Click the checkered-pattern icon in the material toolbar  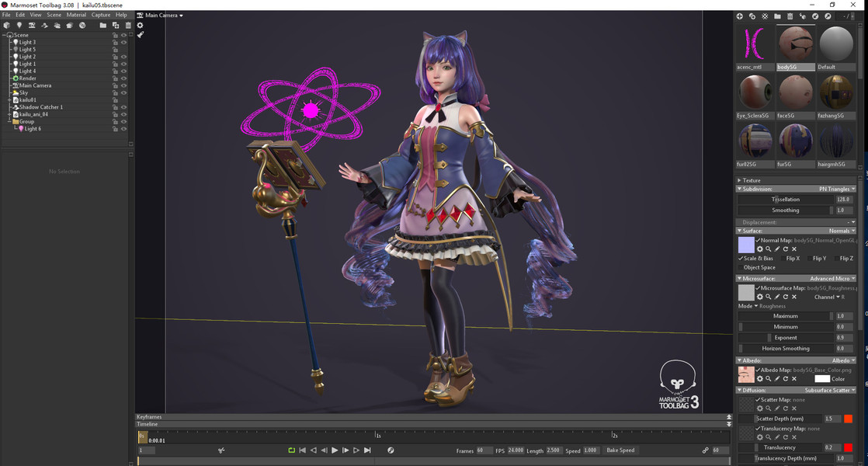point(765,16)
